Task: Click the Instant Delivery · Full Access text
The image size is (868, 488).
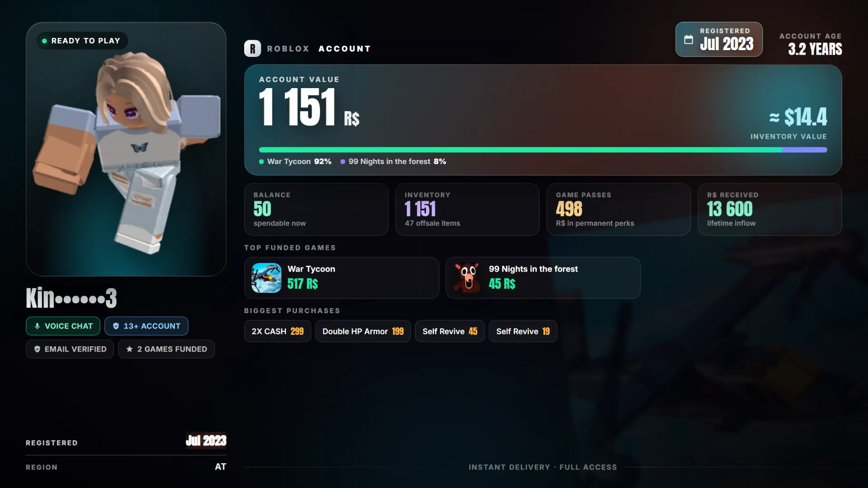Action: click(542, 467)
